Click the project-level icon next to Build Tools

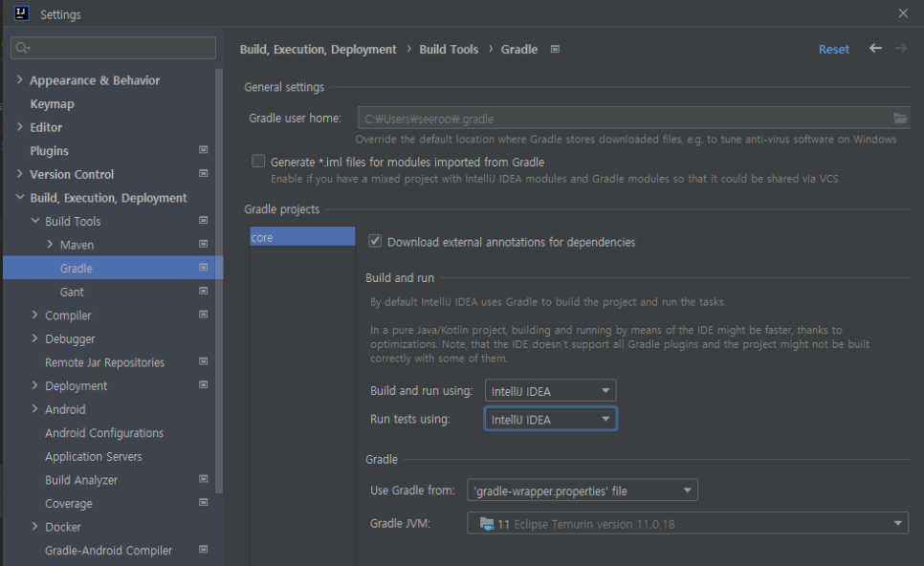click(x=204, y=220)
